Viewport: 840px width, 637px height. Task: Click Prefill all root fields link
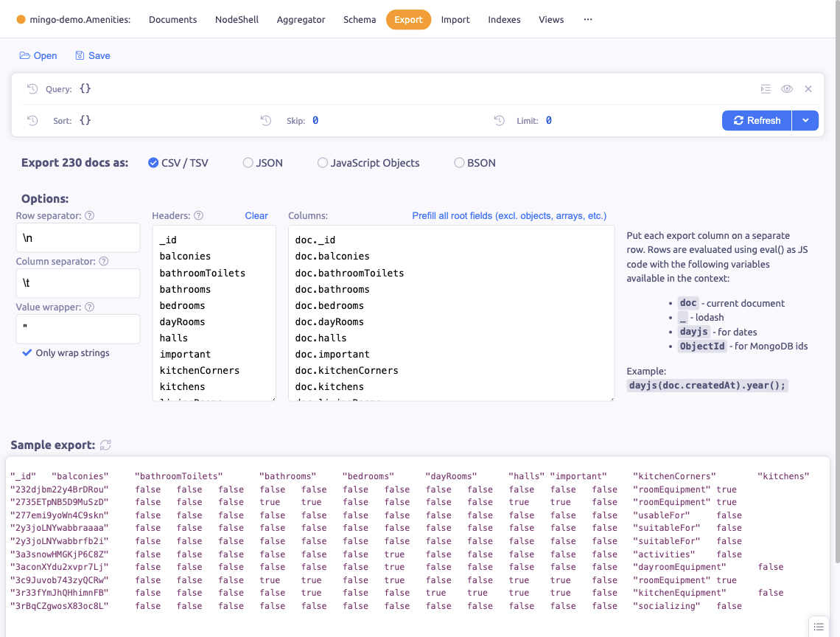click(x=508, y=216)
